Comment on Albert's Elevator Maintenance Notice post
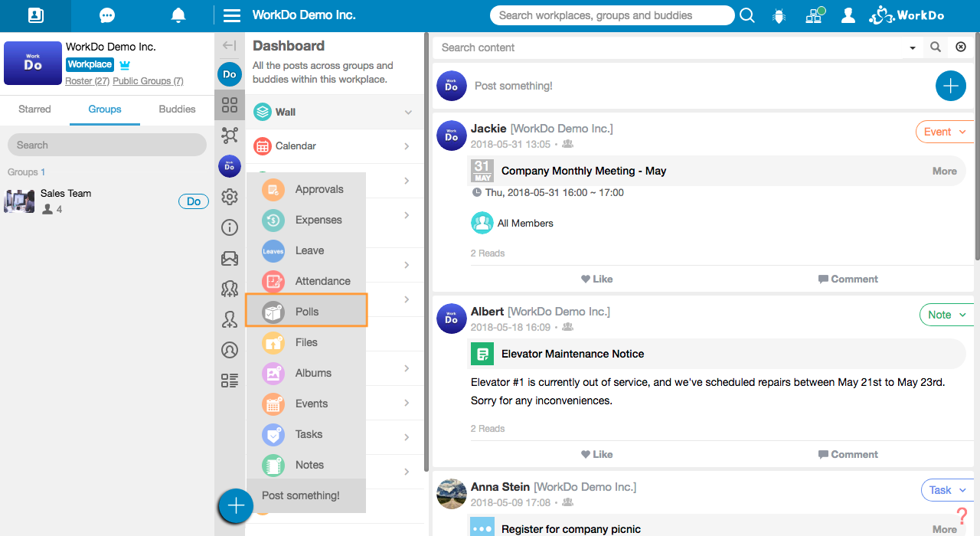 [x=848, y=455]
